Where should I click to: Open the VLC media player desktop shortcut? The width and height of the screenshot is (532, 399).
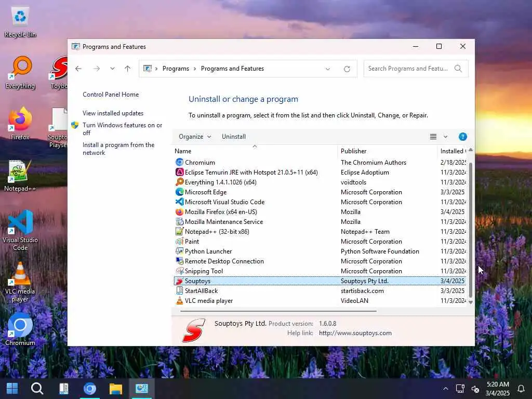tap(20, 282)
